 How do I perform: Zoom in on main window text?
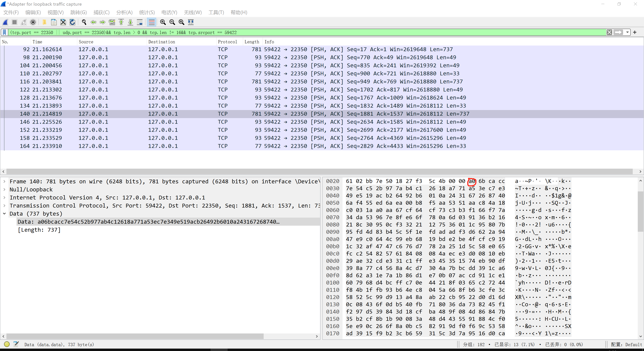163,22
